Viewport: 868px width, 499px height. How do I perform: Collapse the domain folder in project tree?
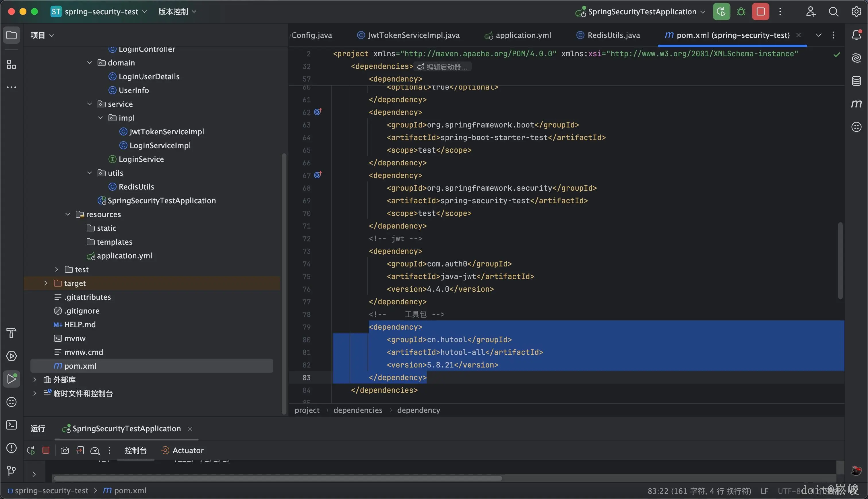89,63
